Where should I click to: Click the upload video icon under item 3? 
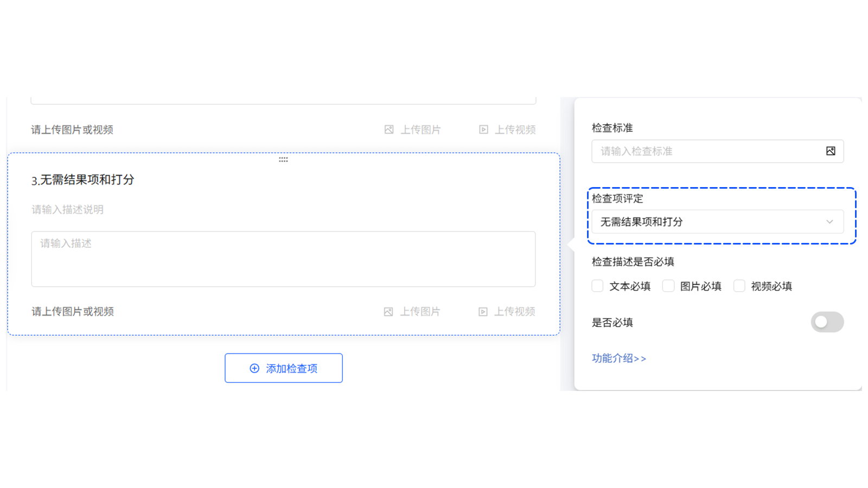(482, 311)
